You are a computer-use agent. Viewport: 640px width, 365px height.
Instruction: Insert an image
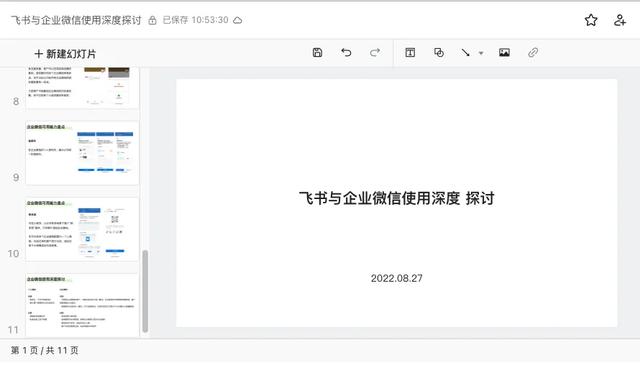pos(504,53)
